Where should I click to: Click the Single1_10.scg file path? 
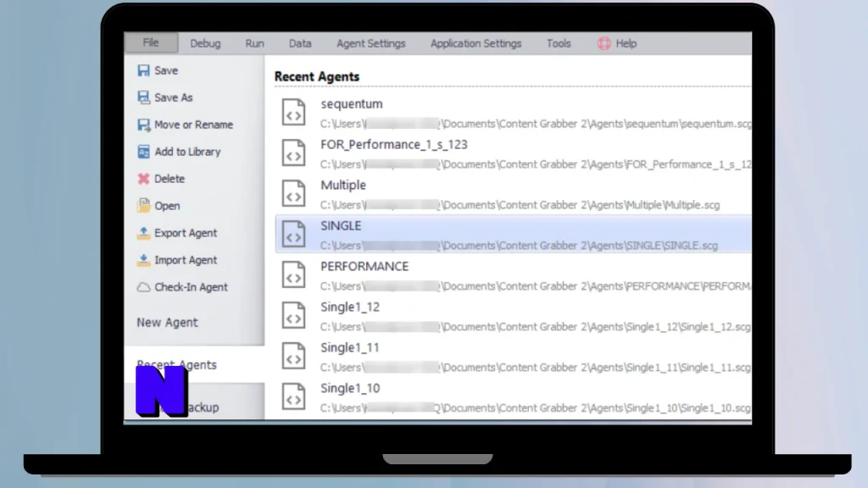(x=536, y=408)
